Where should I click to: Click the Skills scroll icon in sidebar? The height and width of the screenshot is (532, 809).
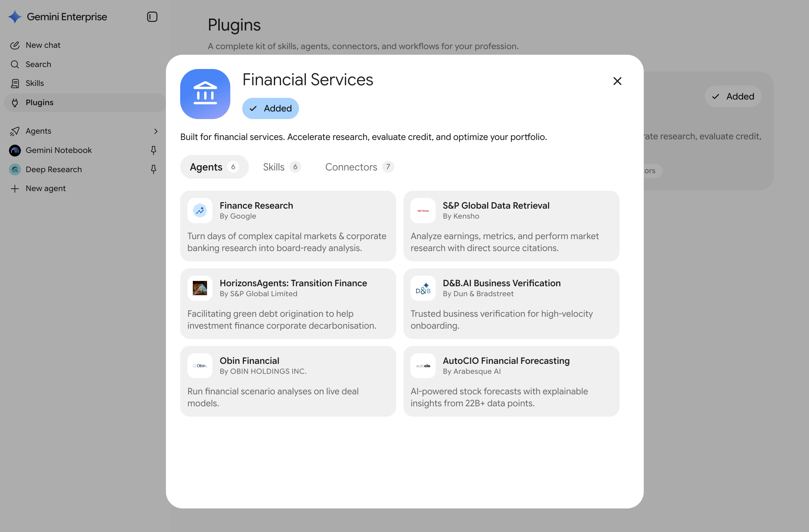[x=15, y=83]
